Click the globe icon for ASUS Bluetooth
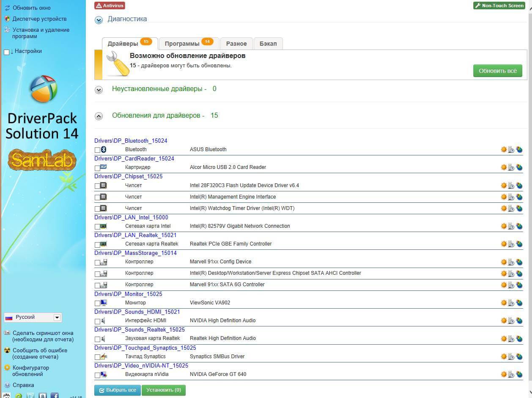Viewport: 532px width, 398px height. [519, 149]
